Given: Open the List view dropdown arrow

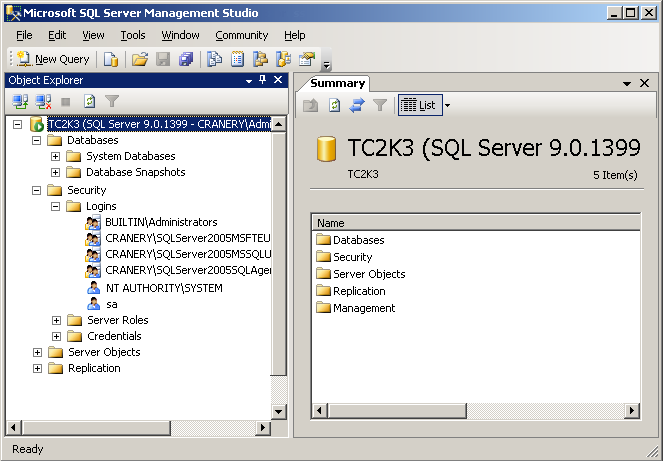Looking at the screenshot, I should click(447, 105).
